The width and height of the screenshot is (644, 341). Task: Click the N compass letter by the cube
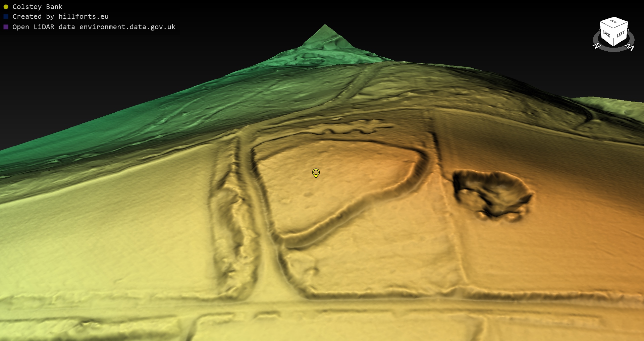(x=596, y=46)
